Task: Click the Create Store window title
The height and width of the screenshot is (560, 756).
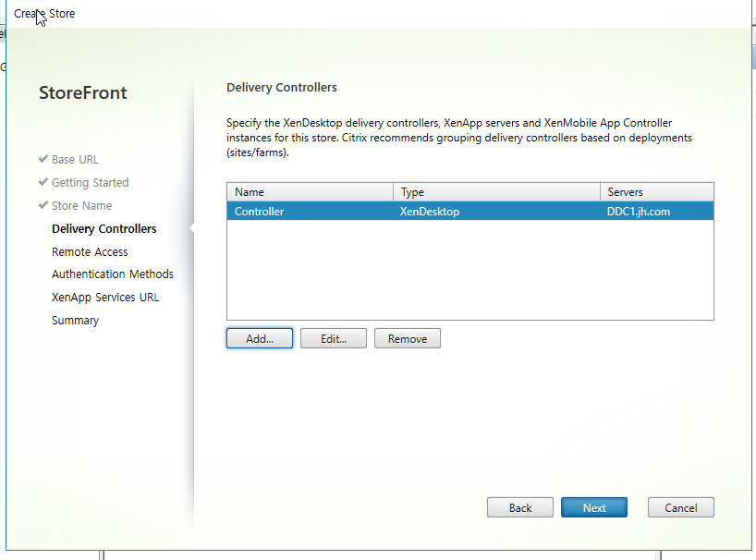Action: (x=44, y=14)
